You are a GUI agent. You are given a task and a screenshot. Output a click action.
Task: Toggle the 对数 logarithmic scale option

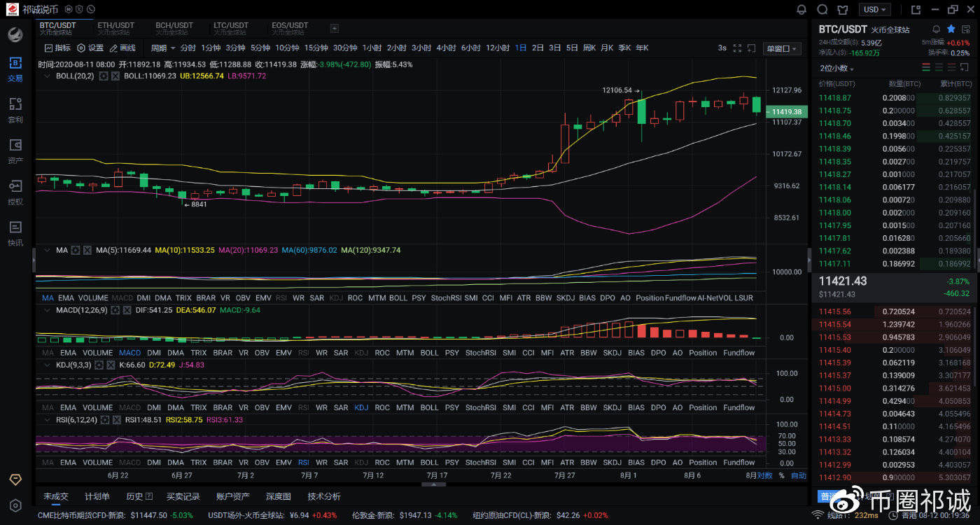(x=764, y=475)
